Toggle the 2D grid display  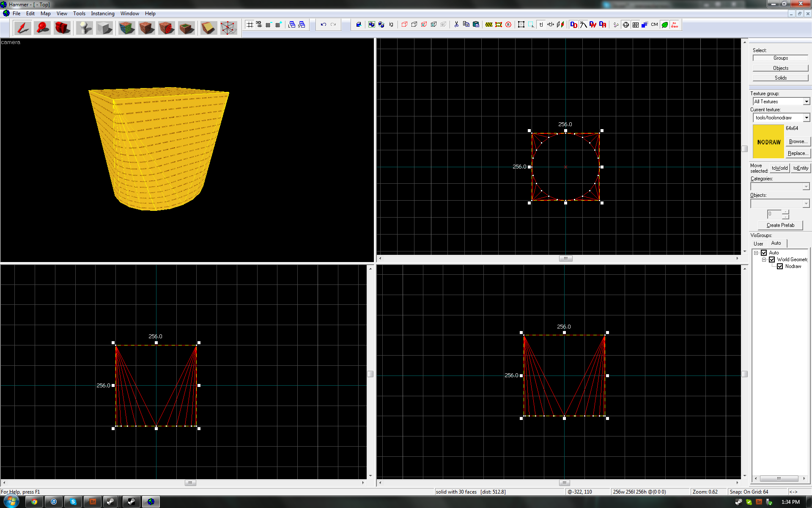coord(250,25)
